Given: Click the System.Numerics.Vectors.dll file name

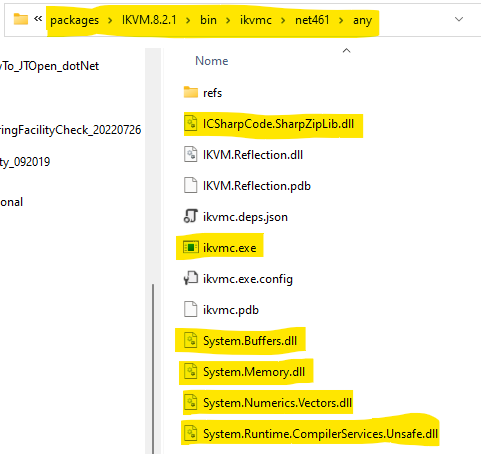Looking at the screenshot, I should (277, 403).
